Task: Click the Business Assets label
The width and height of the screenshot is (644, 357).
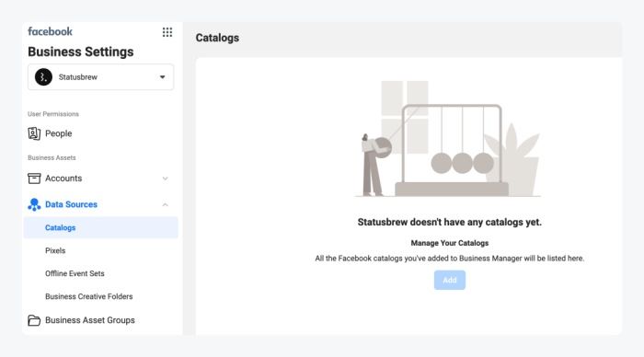Action: click(52, 157)
